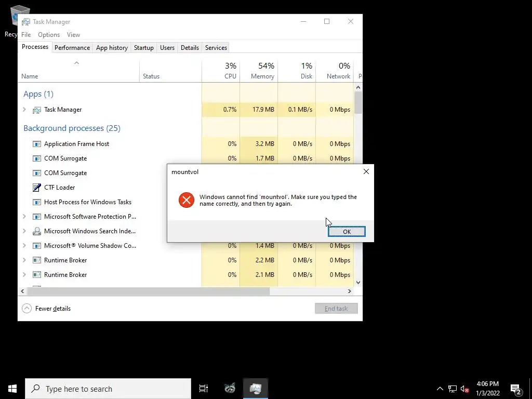Click the horizontal scrollbar right arrow
532x399 pixels.
pyautogui.click(x=350, y=291)
